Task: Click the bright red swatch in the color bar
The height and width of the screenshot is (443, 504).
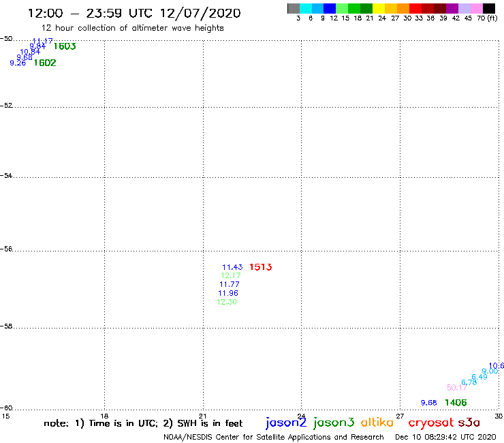Action: pos(415,8)
